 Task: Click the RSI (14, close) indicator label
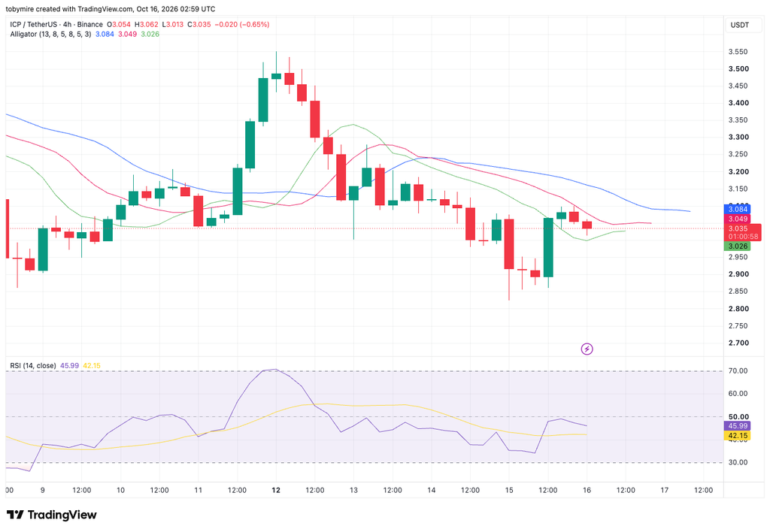click(33, 366)
